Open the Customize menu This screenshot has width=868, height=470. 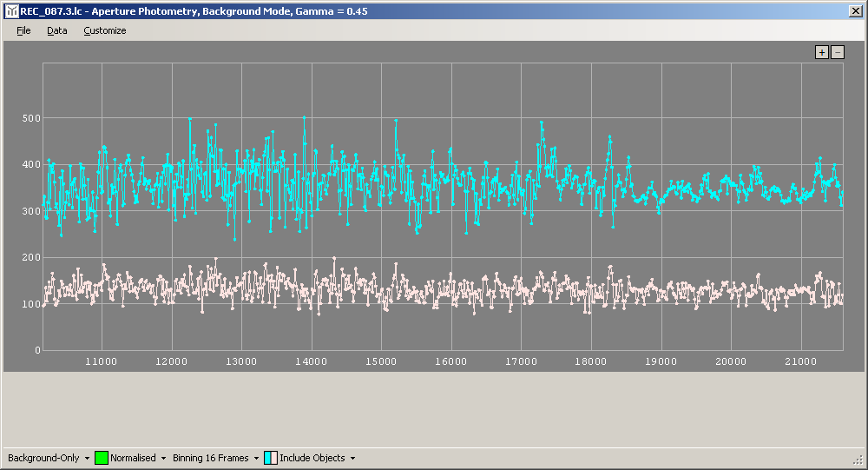pos(105,30)
